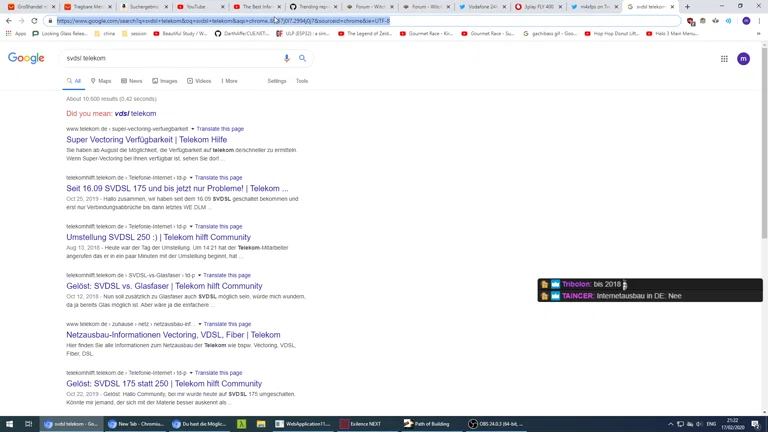768x432 pixels.
Task: Open 'Super Vectoring Verfügbarkeit | Telekom Hilfe' result
Action: click(x=146, y=140)
